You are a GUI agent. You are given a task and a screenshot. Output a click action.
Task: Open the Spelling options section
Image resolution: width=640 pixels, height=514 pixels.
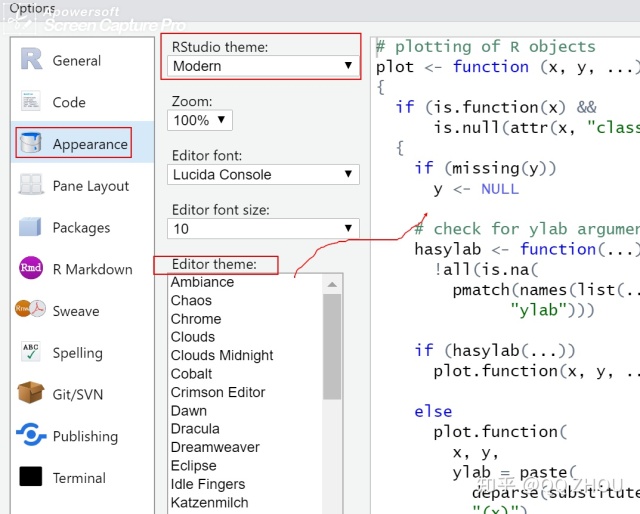(82, 352)
